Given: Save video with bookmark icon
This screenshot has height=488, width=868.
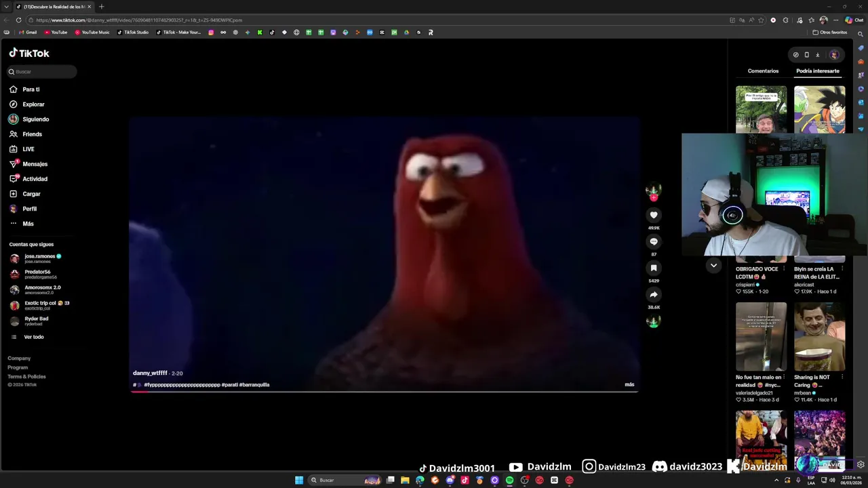Looking at the screenshot, I should 654,268.
